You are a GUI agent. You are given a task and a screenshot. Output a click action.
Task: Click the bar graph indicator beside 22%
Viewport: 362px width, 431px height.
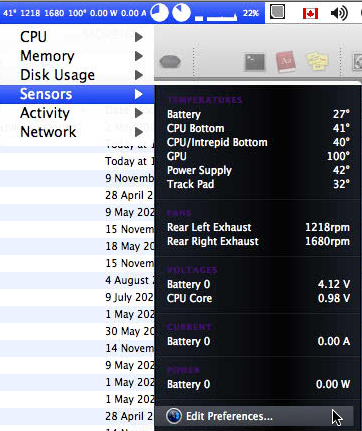point(216,17)
